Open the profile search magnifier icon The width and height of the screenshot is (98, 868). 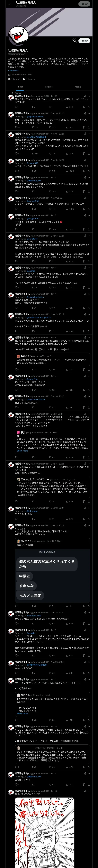click(x=74, y=41)
